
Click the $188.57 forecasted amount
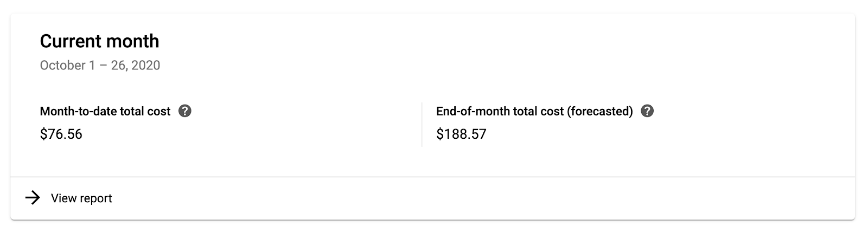click(x=461, y=134)
